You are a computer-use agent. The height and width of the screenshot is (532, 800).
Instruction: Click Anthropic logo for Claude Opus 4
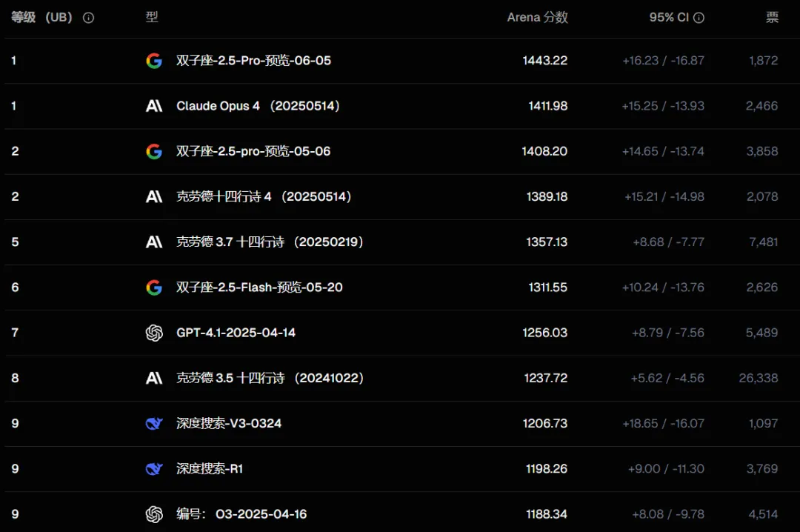coord(154,106)
